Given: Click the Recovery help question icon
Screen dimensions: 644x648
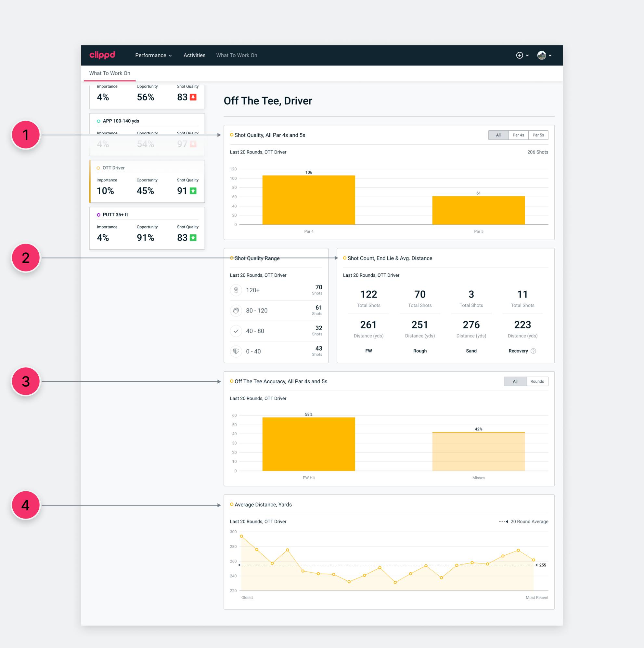Looking at the screenshot, I should tap(534, 351).
